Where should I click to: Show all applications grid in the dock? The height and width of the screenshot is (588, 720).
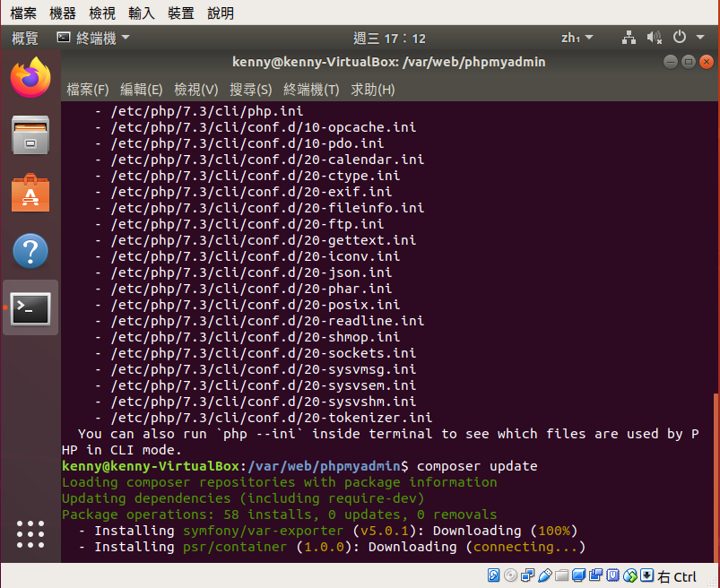[30, 534]
